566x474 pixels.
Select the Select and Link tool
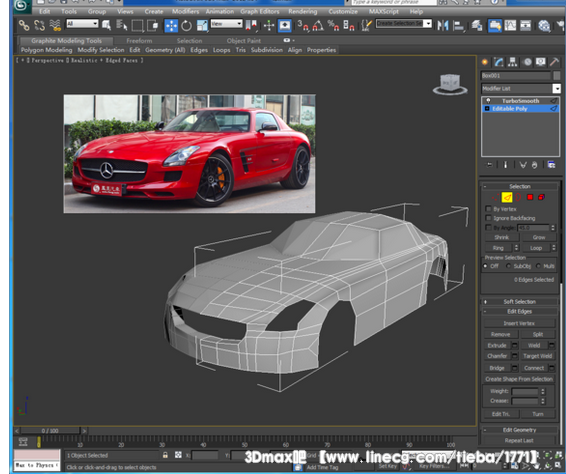click(24, 25)
